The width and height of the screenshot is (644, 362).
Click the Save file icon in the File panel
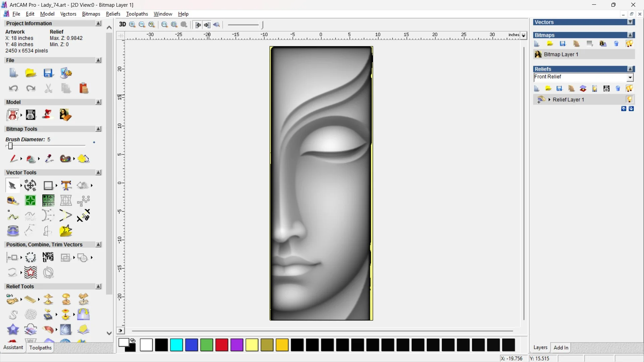(48, 73)
